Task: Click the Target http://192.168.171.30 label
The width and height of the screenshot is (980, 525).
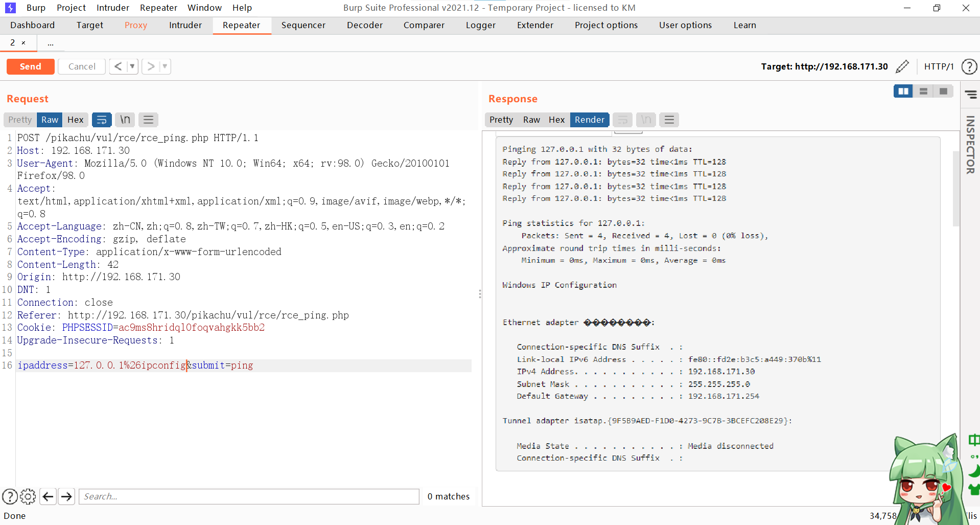Action: 824,66
